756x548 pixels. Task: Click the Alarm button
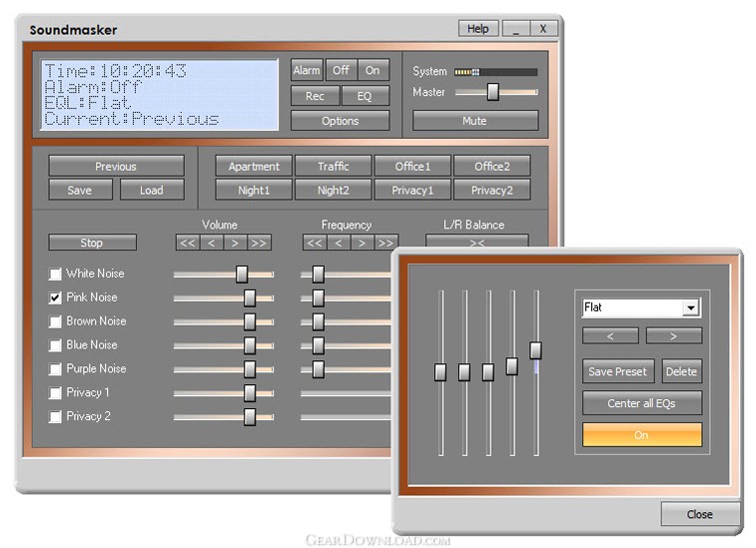[x=307, y=70]
